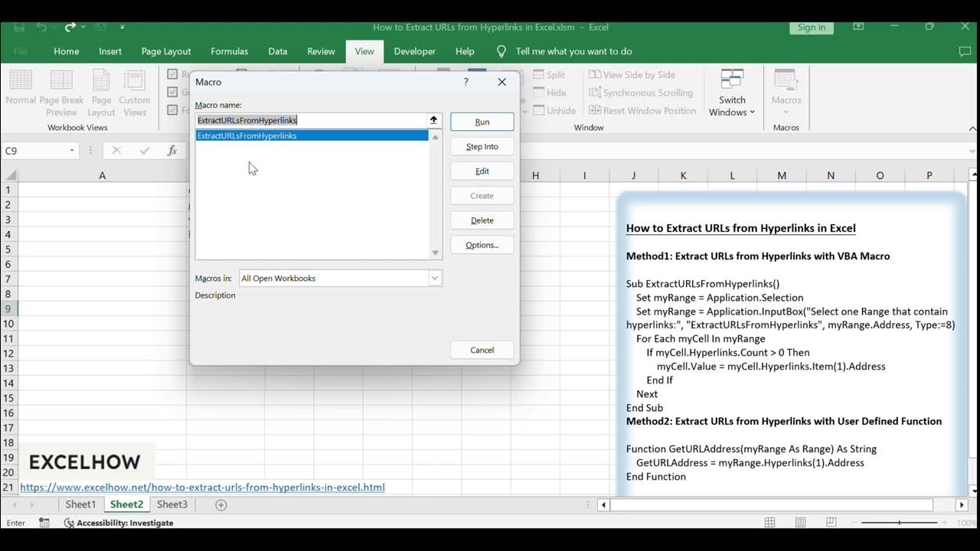
Task: Click the Undo icon in title bar
Action: pyautogui.click(x=44, y=27)
